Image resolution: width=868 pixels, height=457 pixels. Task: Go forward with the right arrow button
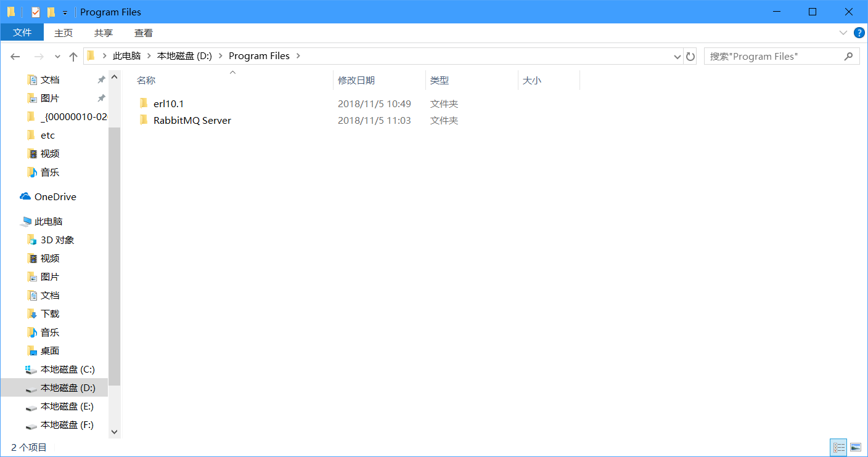(x=38, y=56)
